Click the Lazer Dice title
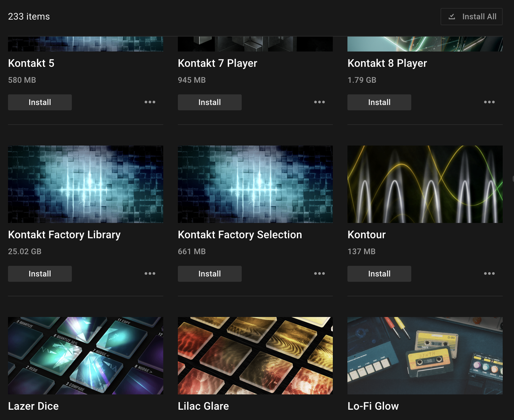514x420 pixels. point(33,406)
